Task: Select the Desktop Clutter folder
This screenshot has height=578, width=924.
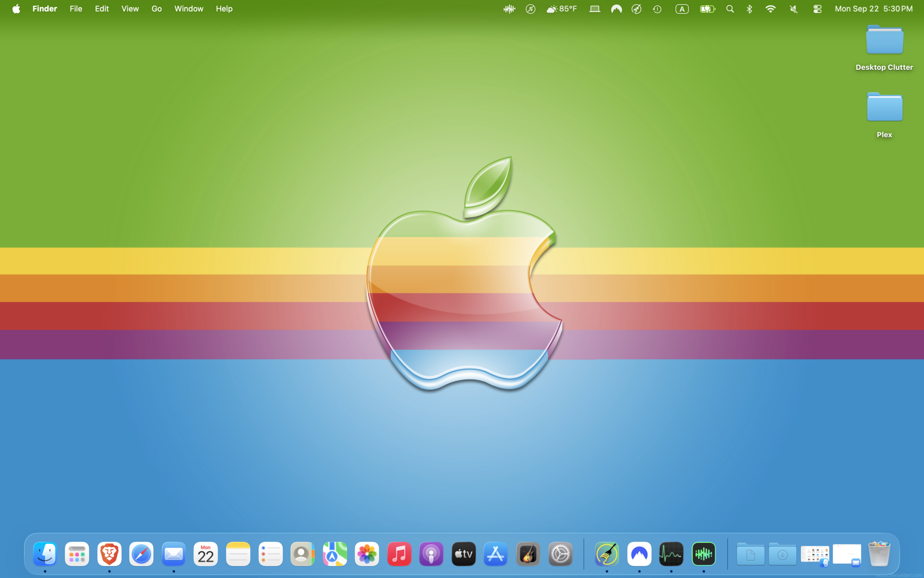Action: (x=884, y=42)
